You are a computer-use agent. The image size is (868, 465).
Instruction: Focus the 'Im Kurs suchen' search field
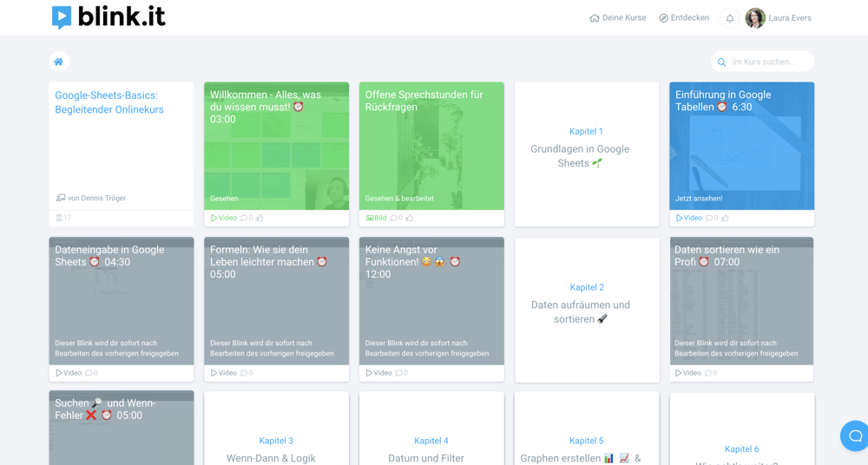[x=762, y=62]
